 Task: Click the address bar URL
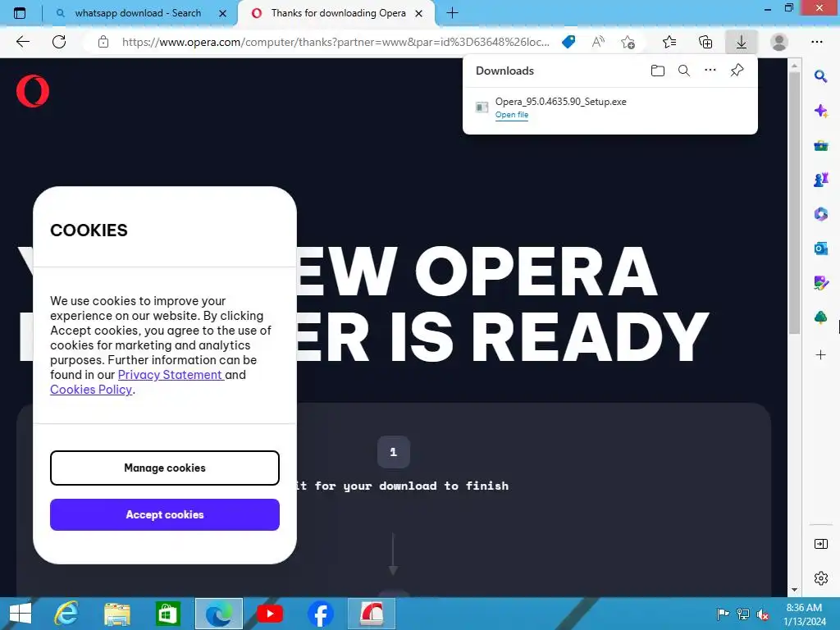[336, 42]
